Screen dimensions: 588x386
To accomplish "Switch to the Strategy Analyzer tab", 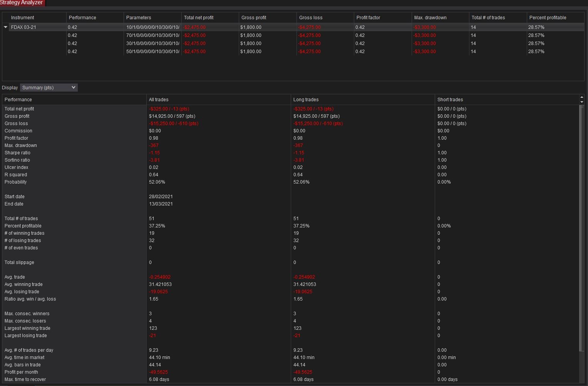I will click(x=22, y=3).
